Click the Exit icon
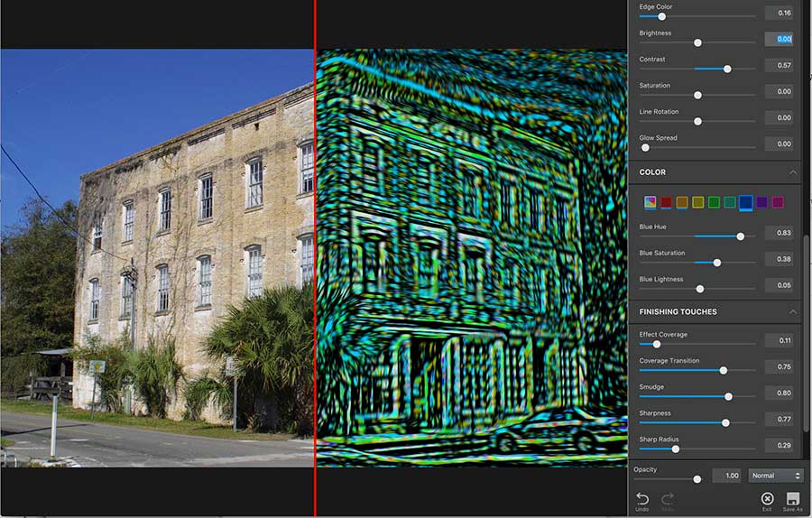 coord(767,498)
